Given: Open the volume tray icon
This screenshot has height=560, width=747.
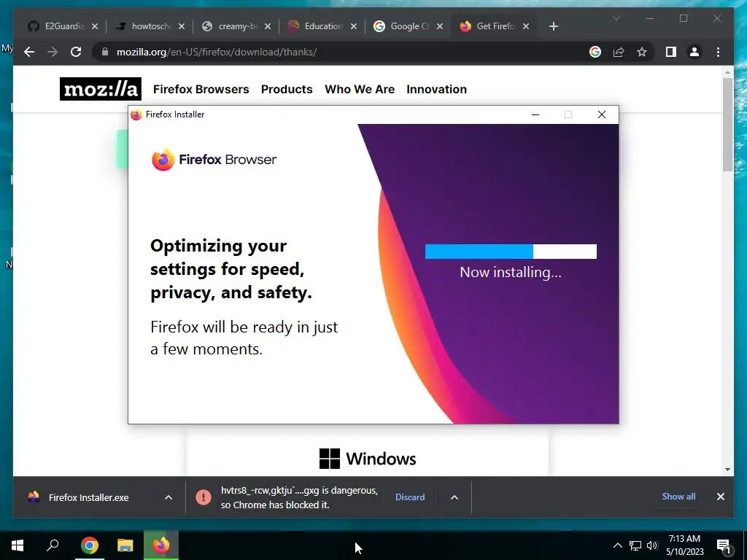Looking at the screenshot, I should point(652,545).
